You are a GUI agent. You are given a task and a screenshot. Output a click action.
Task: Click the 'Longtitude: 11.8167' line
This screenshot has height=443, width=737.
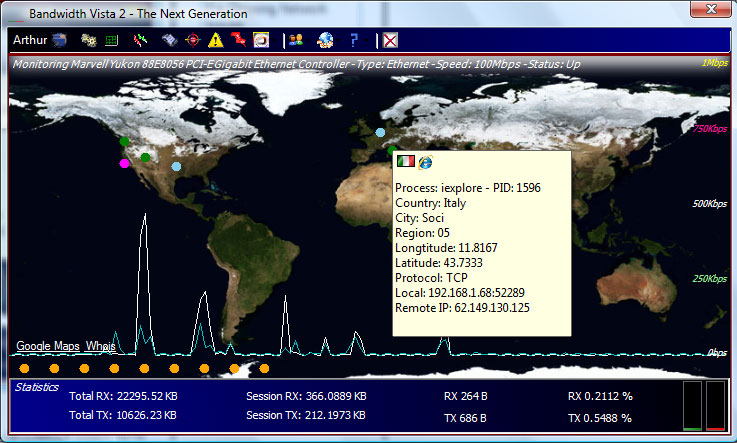pyautogui.click(x=446, y=248)
